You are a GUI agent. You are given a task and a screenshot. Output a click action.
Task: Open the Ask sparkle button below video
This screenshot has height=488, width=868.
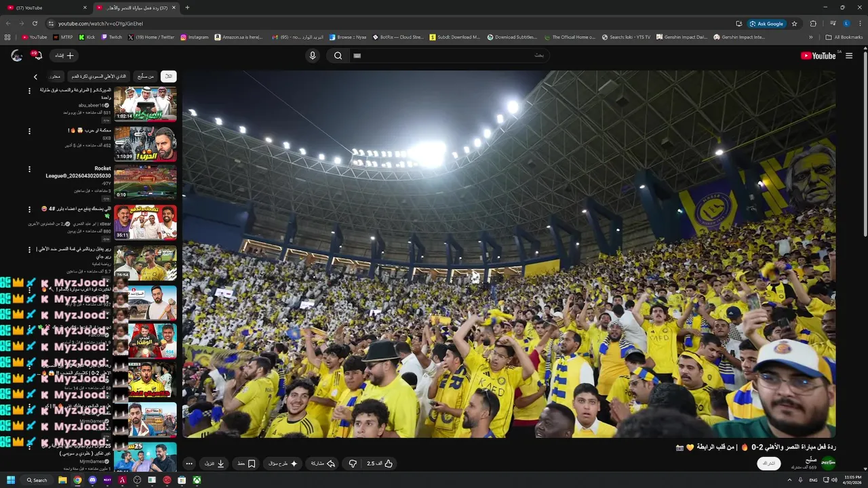click(283, 464)
